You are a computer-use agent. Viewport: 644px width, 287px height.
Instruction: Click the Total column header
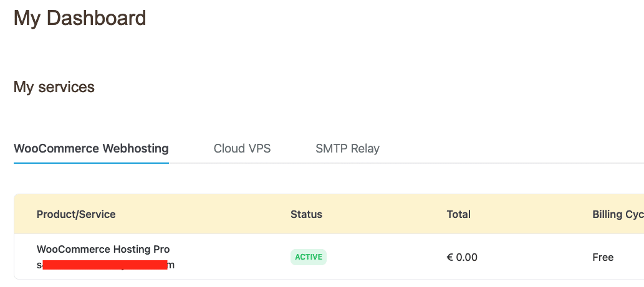pos(458,214)
